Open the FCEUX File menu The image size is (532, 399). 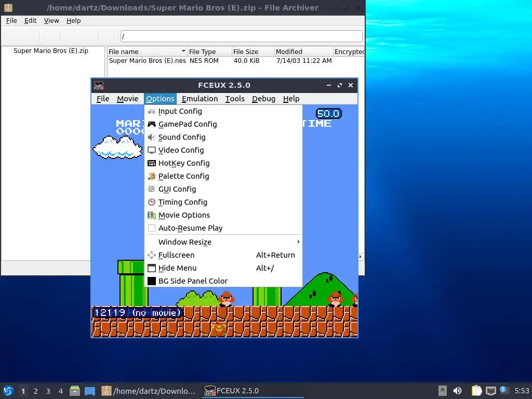coord(103,99)
